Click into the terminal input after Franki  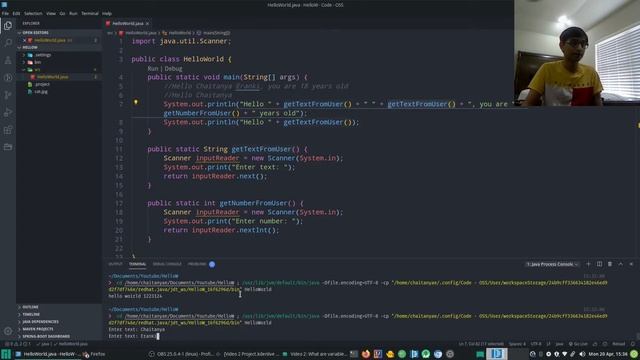click(158, 336)
